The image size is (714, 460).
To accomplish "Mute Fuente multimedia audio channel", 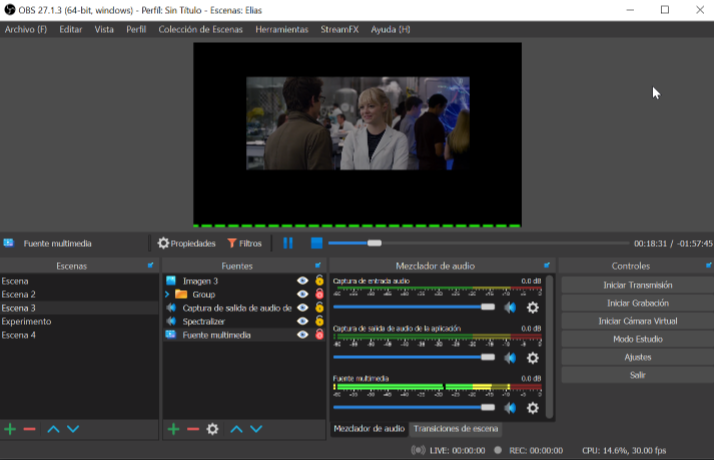I will (x=510, y=408).
